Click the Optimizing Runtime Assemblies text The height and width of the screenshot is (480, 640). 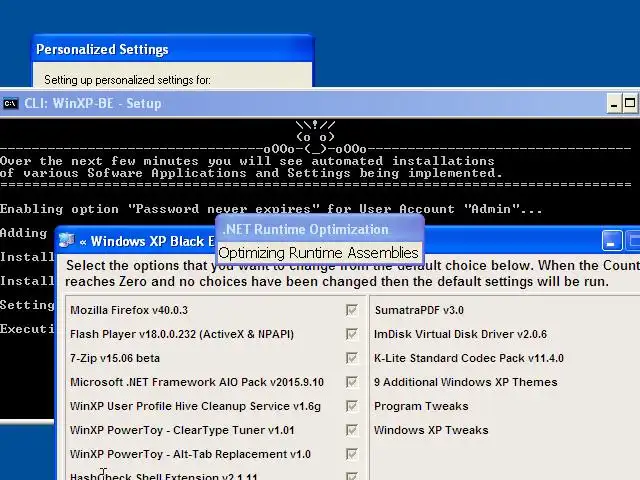318,253
